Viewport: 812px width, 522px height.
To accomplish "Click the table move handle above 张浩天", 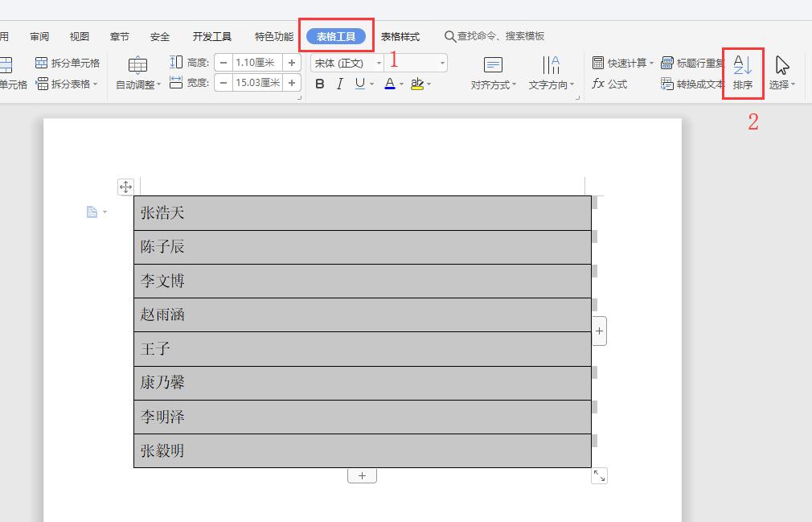I will (126, 186).
